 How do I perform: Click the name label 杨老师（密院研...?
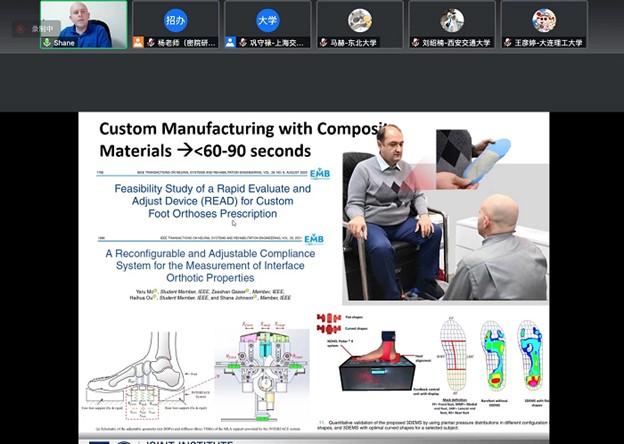(186, 43)
